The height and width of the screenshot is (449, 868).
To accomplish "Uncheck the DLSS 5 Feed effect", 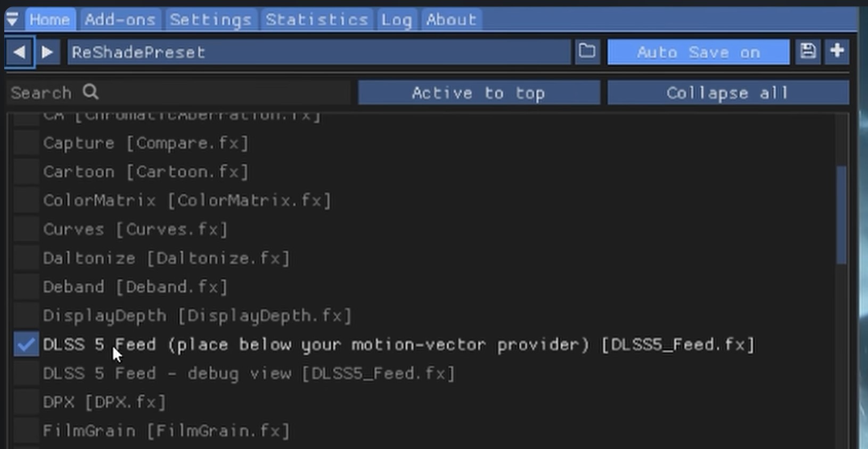I will 26,345.
